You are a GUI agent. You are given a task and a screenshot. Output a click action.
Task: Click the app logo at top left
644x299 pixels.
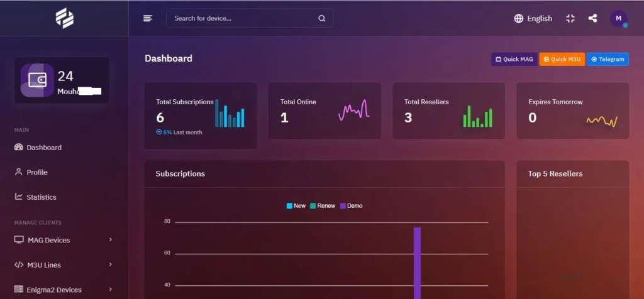(x=64, y=18)
